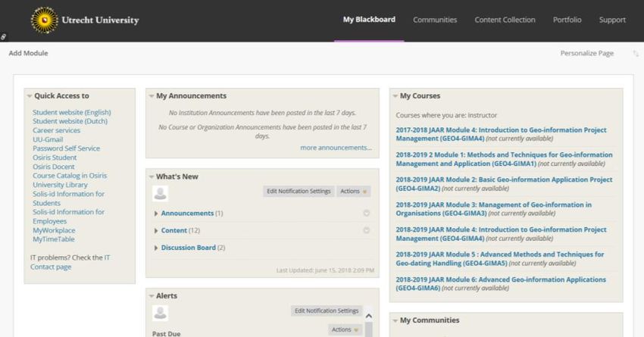The height and width of the screenshot is (337, 644).
Task: Switch to the Content Collection tab
Action: [x=505, y=20]
